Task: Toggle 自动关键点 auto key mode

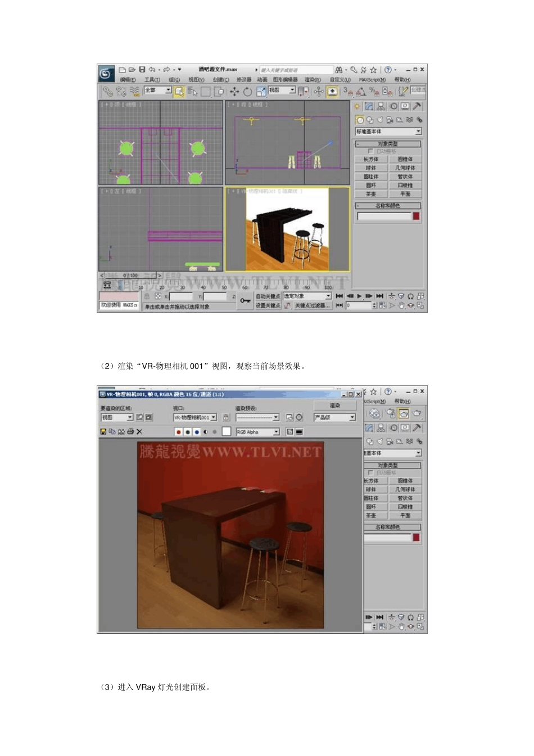Action: point(268,296)
